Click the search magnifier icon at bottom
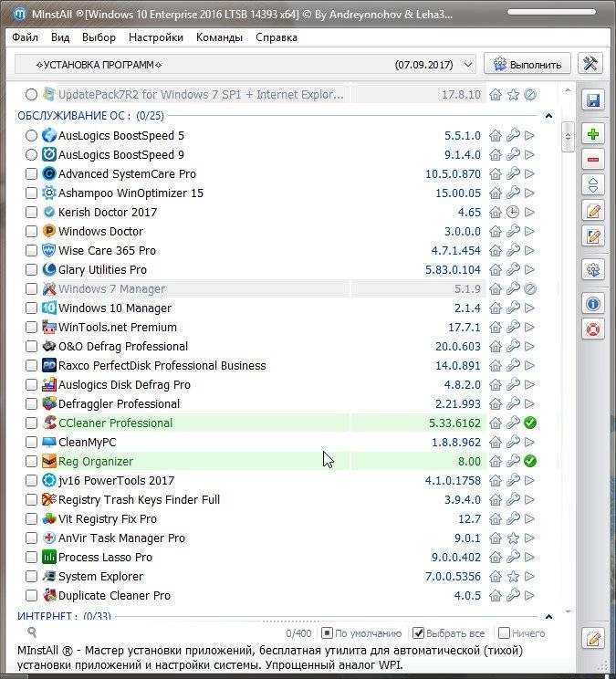 32,632
